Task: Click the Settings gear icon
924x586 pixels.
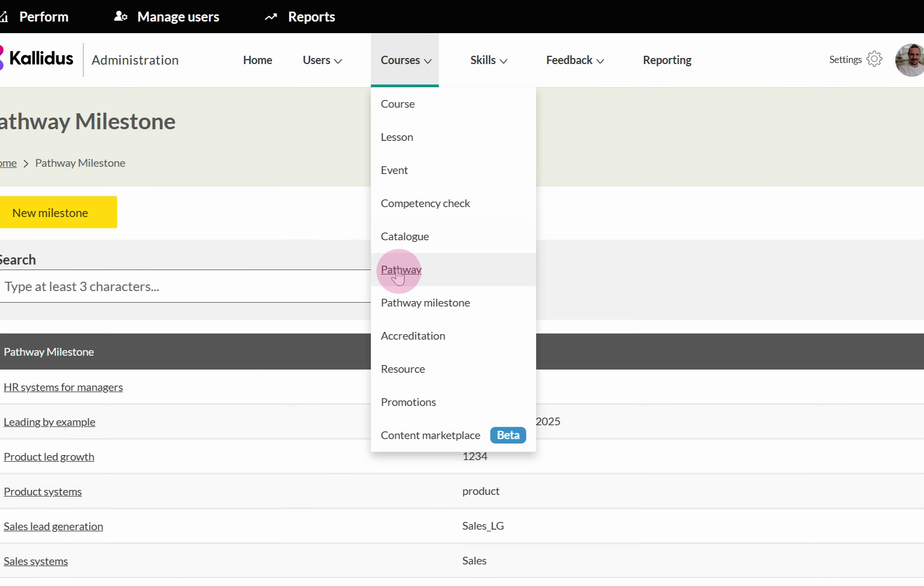Action: click(874, 59)
